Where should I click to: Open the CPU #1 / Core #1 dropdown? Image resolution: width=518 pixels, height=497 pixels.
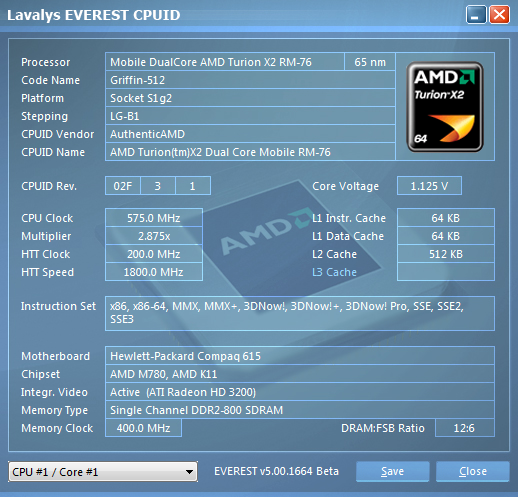103,472
